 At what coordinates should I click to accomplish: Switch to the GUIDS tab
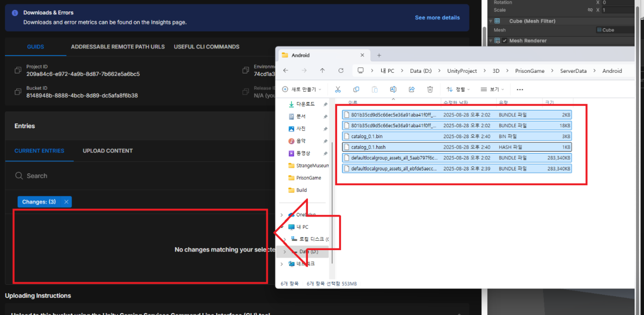click(x=35, y=47)
